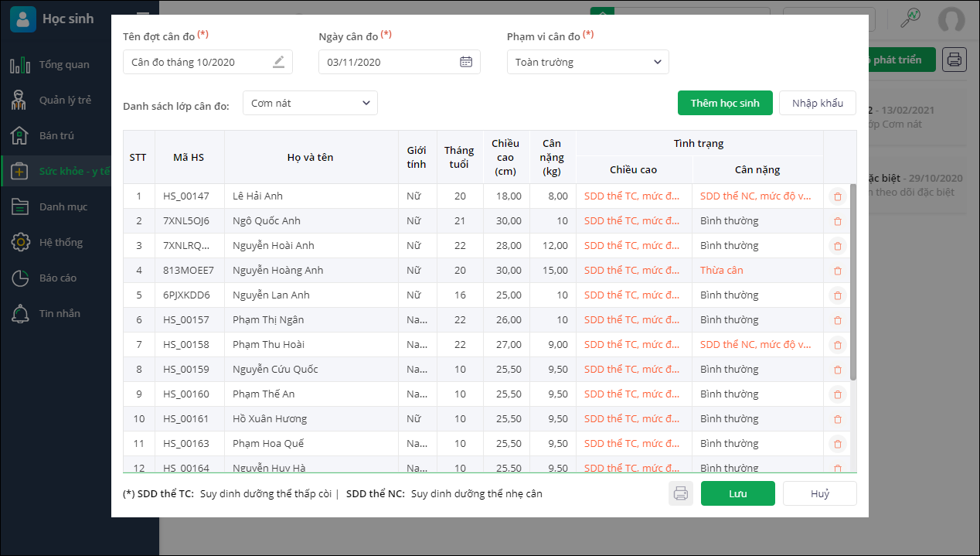Click Thêm học sinh button

tap(725, 103)
